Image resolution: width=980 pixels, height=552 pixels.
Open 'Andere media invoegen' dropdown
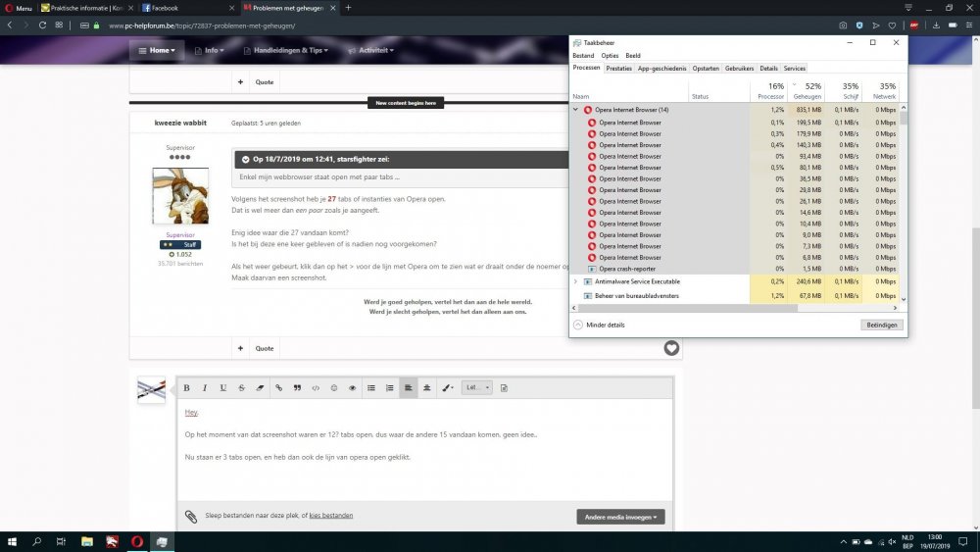[x=620, y=517]
